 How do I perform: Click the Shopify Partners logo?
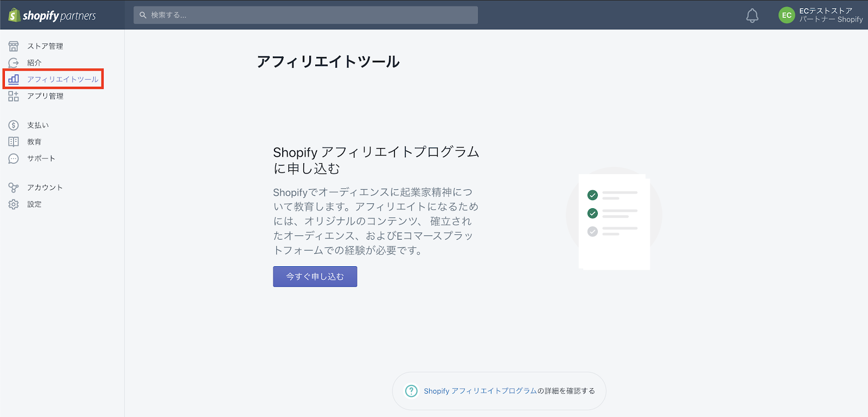(x=52, y=15)
